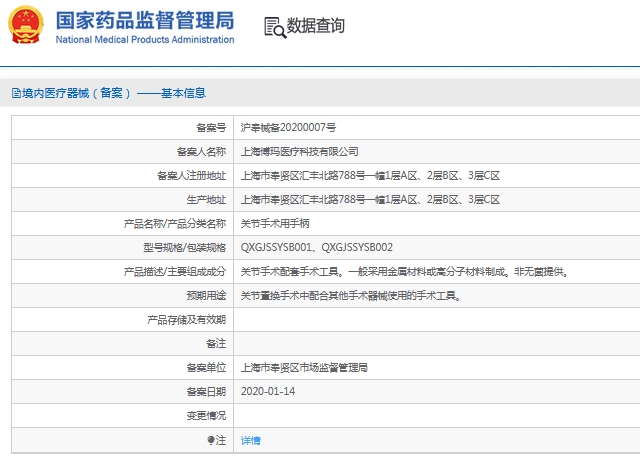Click the 备案人名称 row label
The height and width of the screenshot is (461, 640).
pos(201,151)
